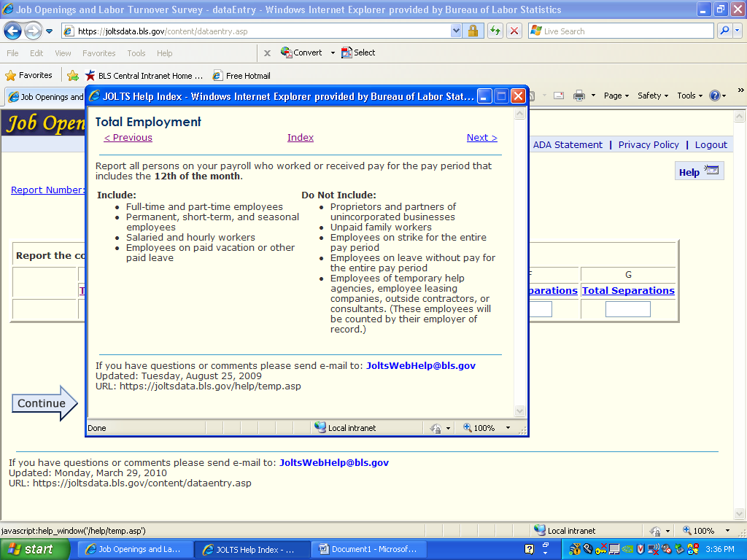Open the Favorites menu in menu bar
Viewport: 747px width, 560px height.
click(x=98, y=53)
